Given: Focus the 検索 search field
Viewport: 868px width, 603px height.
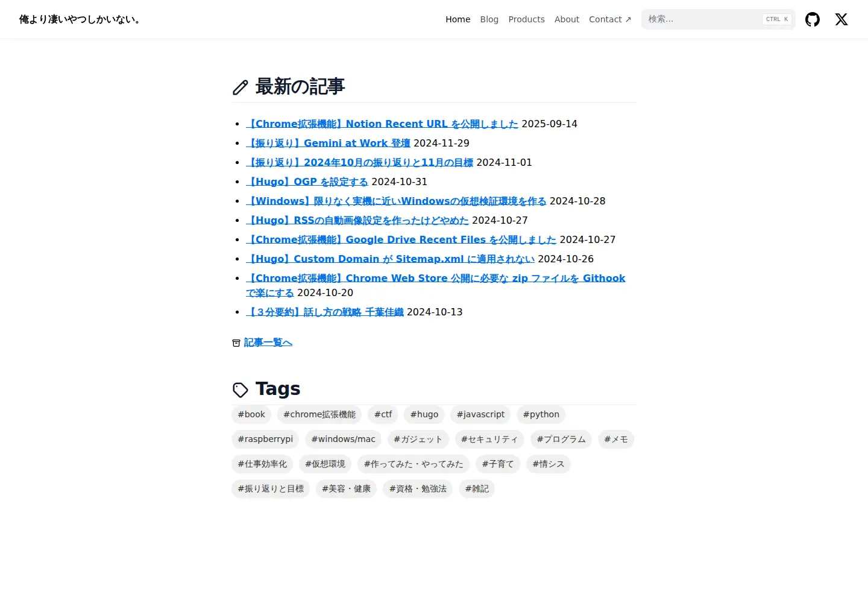Looking at the screenshot, I should point(719,19).
